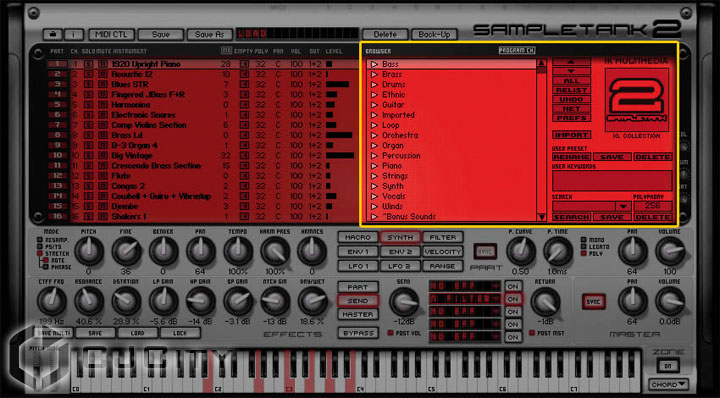720x398 pixels.
Task: Mute the Congas 2 part
Action: point(103,186)
